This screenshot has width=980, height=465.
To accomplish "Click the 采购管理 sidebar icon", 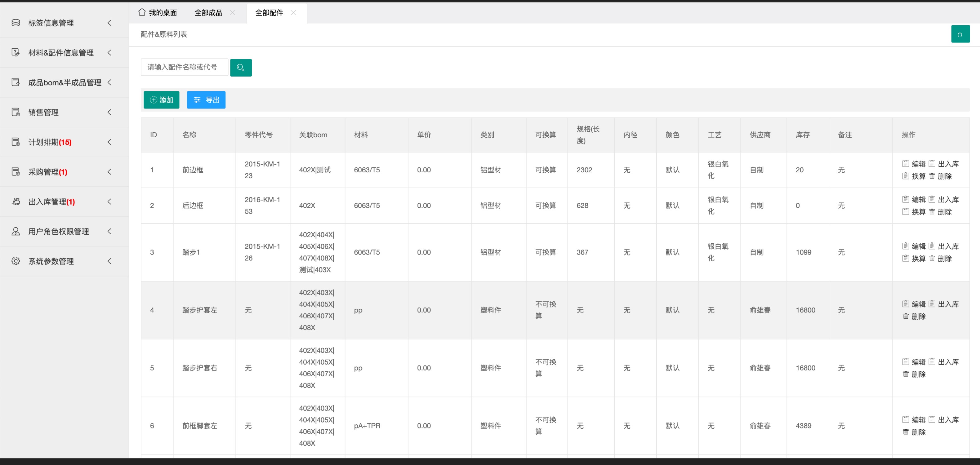I will [x=16, y=171].
